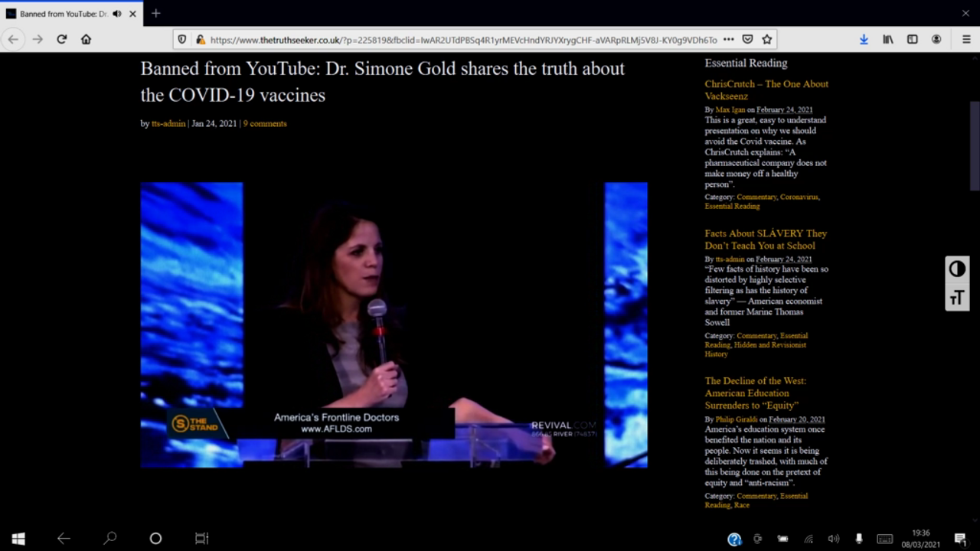Viewport: 980px width, 551px height.
Task: Toggle high contrast mode on the page
Action: pyautogui.click(x=957, y=269)
